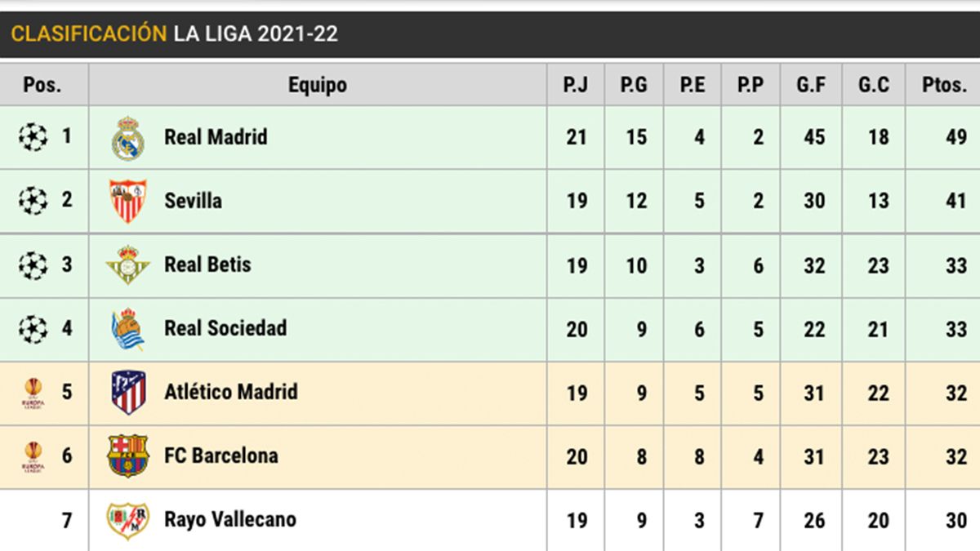Click the Rayo Vallecano crest
The width and height of the screenshot is (980, 551).
(x=128, y=520)
